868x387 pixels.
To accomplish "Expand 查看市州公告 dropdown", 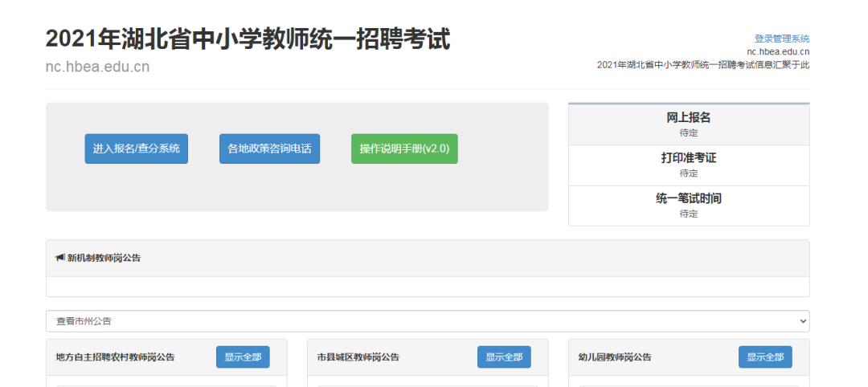I will [428, 321].
